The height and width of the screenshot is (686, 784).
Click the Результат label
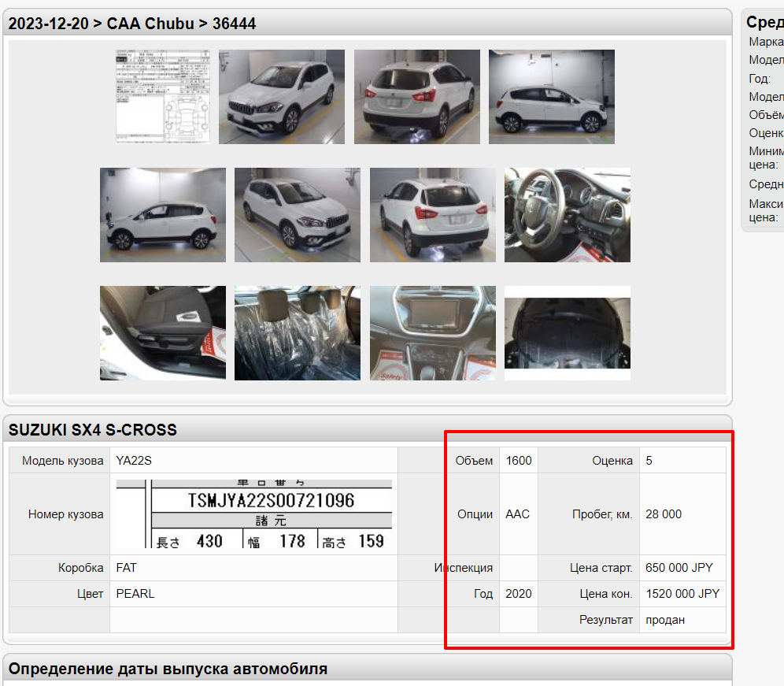606,620
